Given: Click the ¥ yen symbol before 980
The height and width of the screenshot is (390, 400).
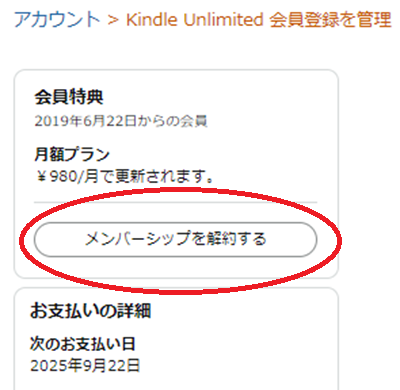Looking at the screenshot, I should pyautogui.click(x=41, y=177).
